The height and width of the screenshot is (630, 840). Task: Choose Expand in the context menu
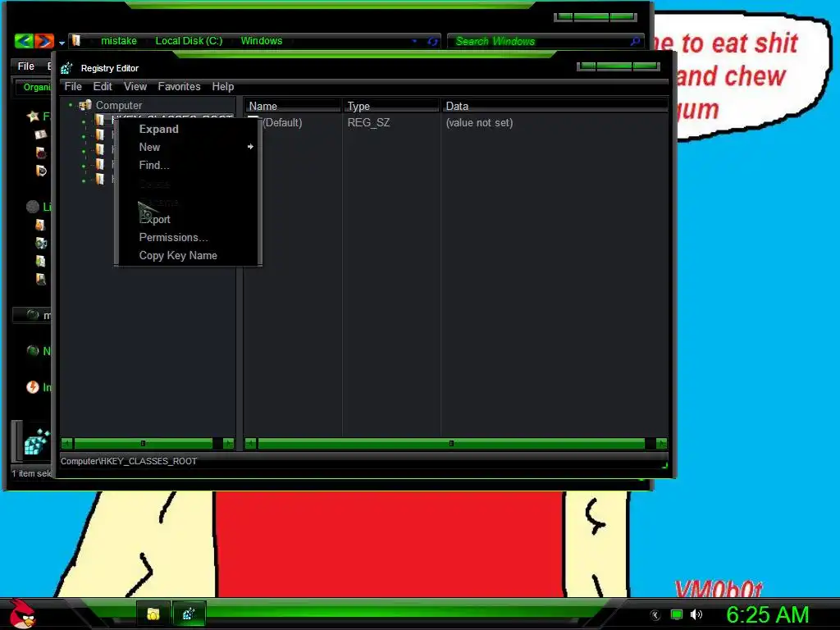click(158, 129)
